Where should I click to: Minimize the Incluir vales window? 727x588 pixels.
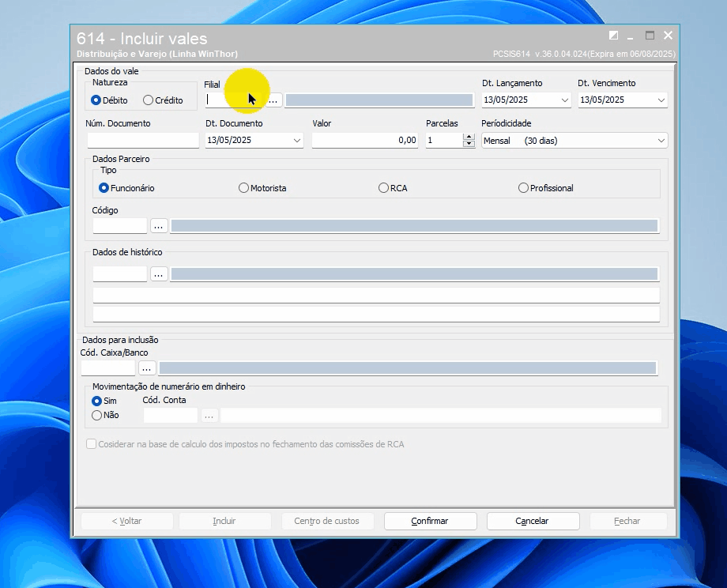(630, 36)
